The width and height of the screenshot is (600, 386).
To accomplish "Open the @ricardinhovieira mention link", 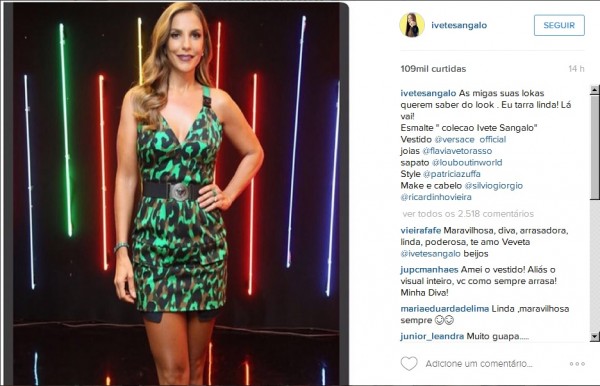I will (436, 197).
